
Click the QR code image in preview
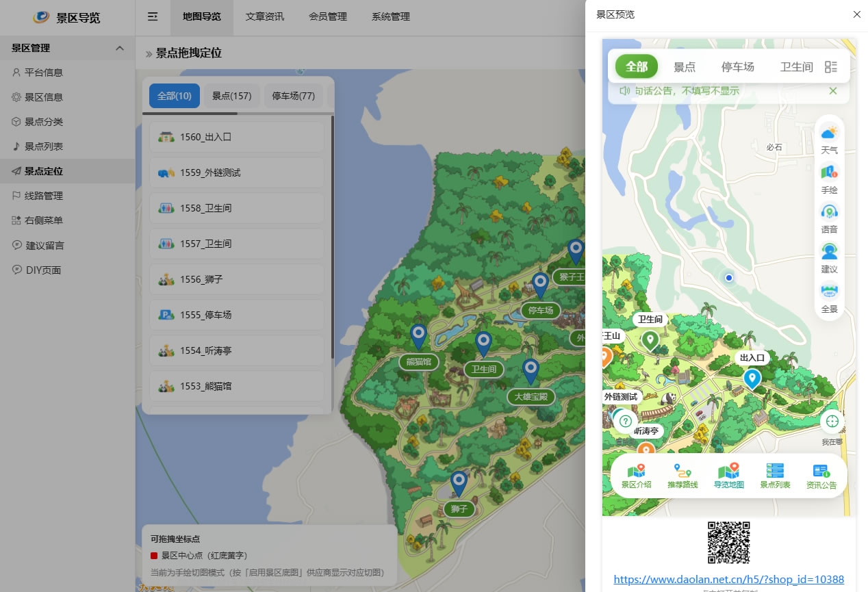tap(729, 543)
